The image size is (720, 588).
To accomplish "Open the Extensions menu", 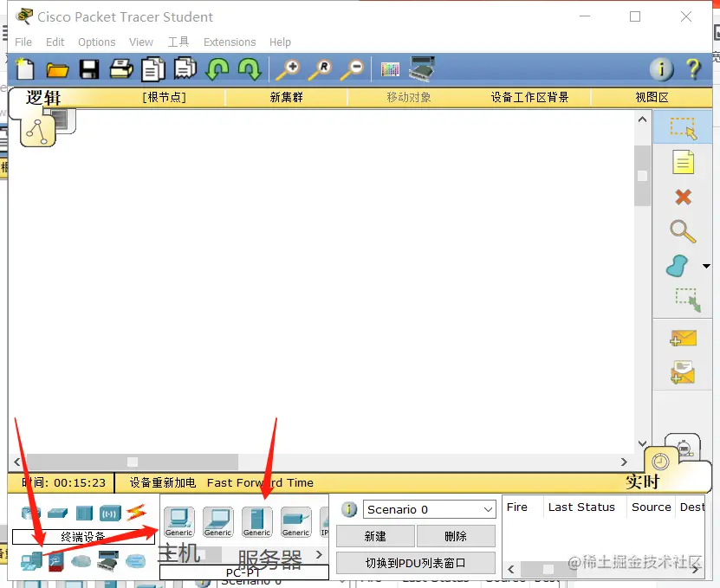I will tap(230, 42).
